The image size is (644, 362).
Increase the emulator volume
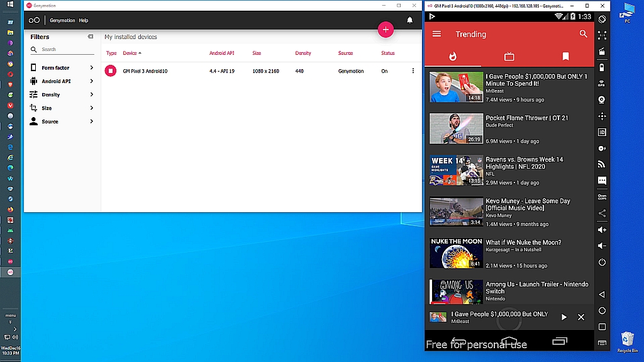coord(602,230)
